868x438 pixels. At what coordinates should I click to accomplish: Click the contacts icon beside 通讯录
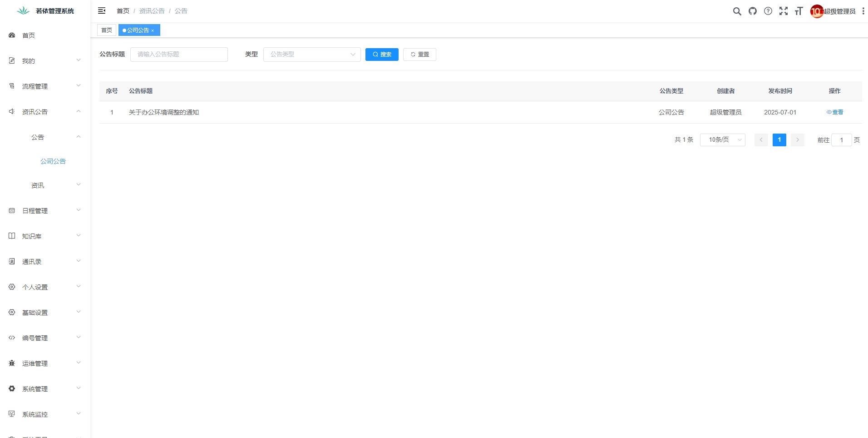12,261
